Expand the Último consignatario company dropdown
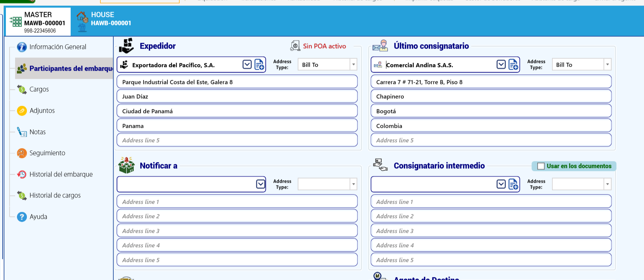Viewport: 644px width, 280px height. pos(501,65)
